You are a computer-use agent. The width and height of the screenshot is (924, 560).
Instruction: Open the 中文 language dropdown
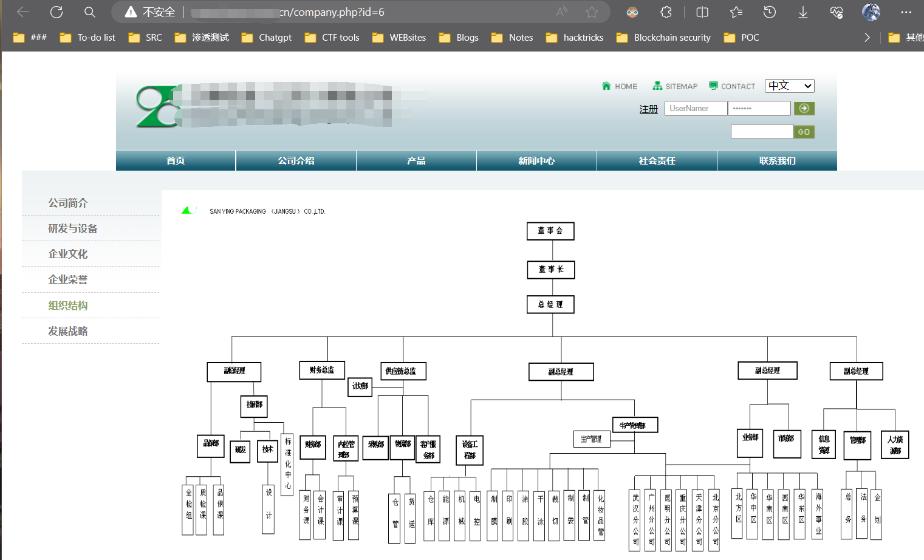click(x=790, y=86)
